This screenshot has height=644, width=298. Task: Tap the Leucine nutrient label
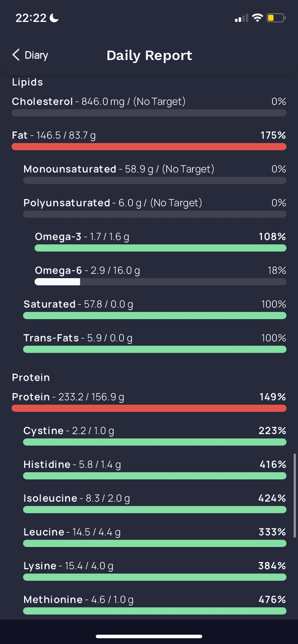(x=44, y=532)
